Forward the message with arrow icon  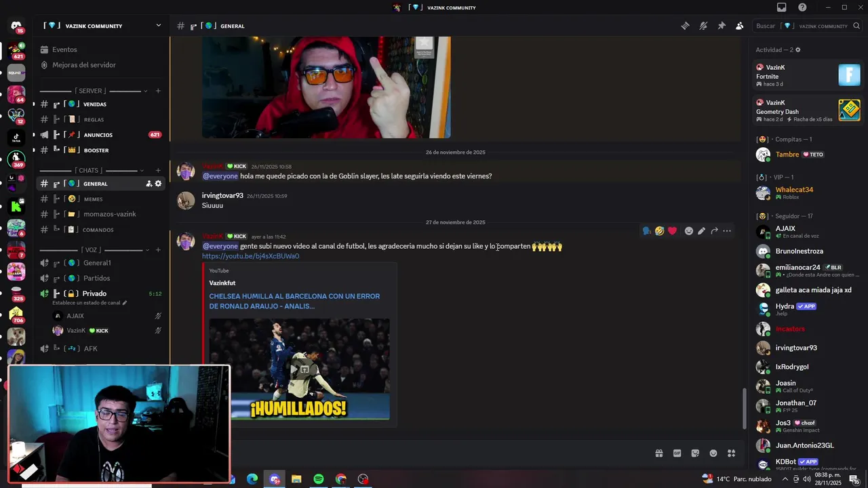point(714,231)
